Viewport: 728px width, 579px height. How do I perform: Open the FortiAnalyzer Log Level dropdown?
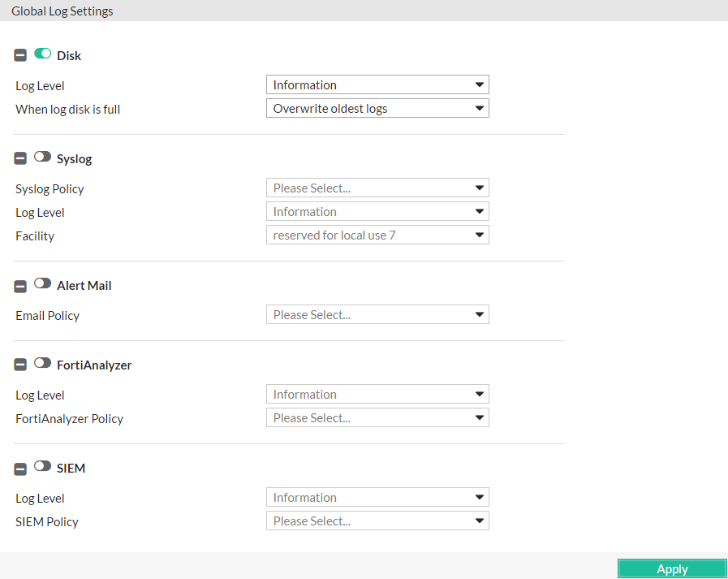coord(377,394)
